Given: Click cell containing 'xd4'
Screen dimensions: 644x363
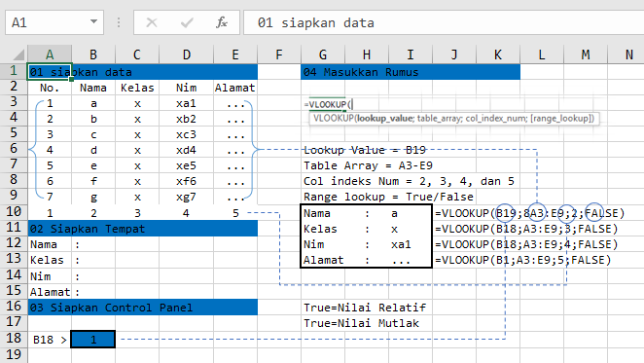Looking at the screenshot, I should pyautogui.click(x=186, y=150).
